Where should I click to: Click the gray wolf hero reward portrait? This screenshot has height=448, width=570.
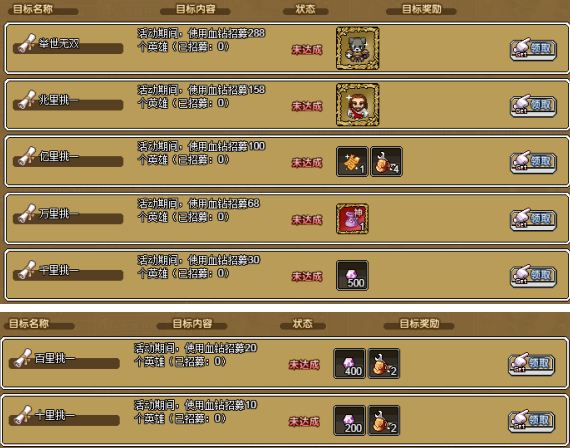(x=358, y=48)
